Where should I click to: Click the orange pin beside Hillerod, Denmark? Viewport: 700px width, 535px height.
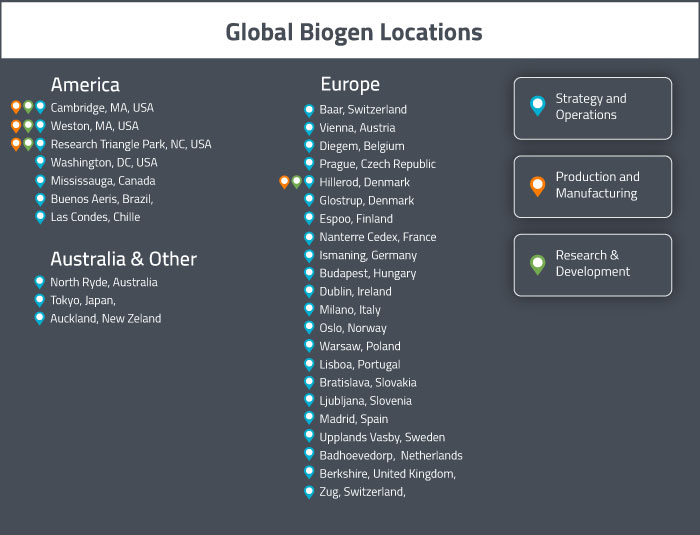pos(284,182)
